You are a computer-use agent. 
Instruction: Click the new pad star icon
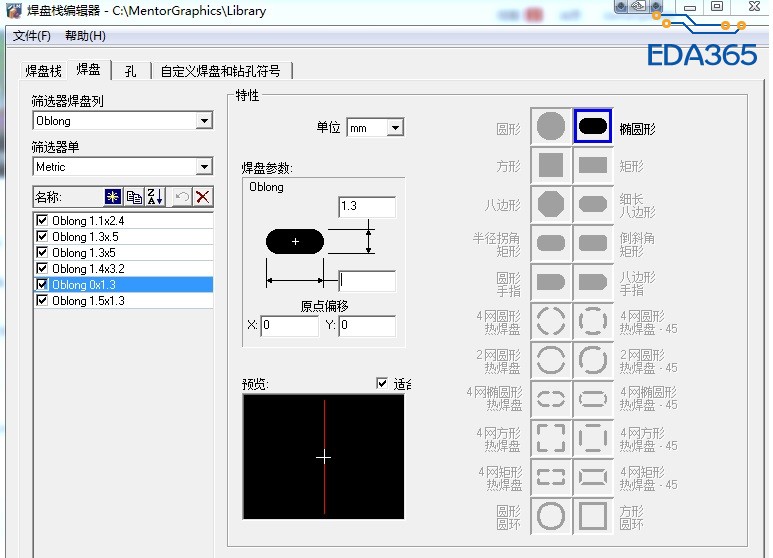click(x=113, y=197)
